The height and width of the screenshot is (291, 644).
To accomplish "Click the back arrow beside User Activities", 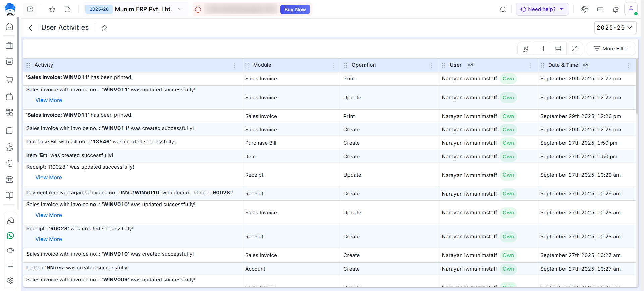I will click(31, 28).
